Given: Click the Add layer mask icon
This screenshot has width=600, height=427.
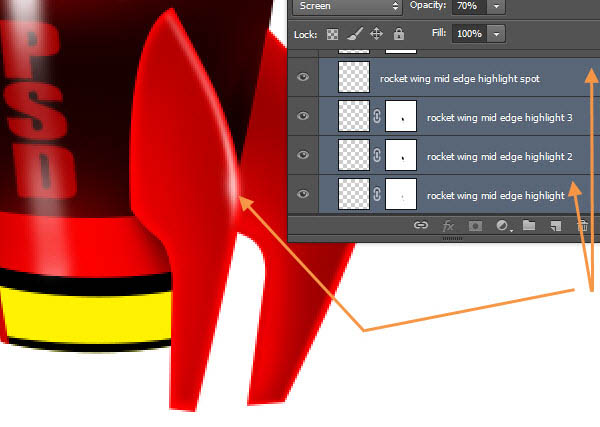Looking at the screenshot, I should (x=474, y=227).
